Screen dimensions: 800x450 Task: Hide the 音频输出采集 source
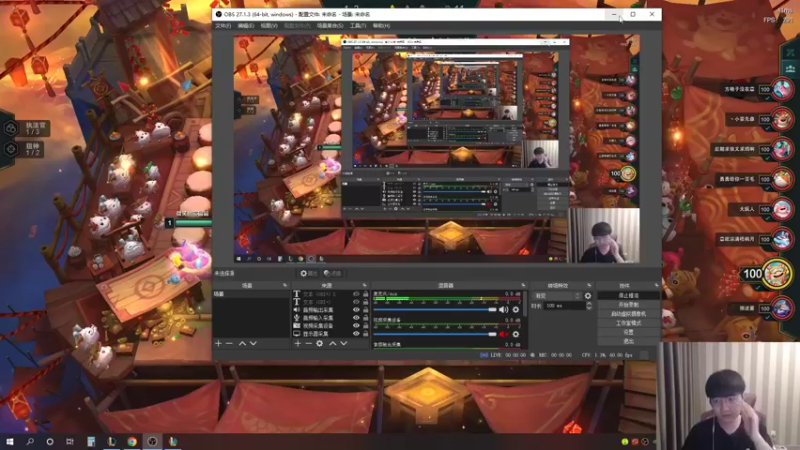point(356,310)
